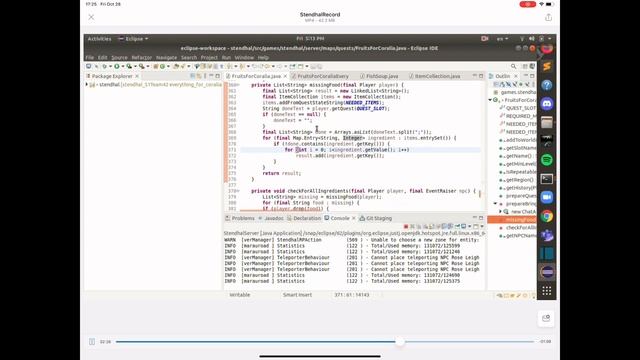Image resolution: width=640 pixels, height=360 pixels.
Task: Open Discord from the dock
Action: pos(547,104)
